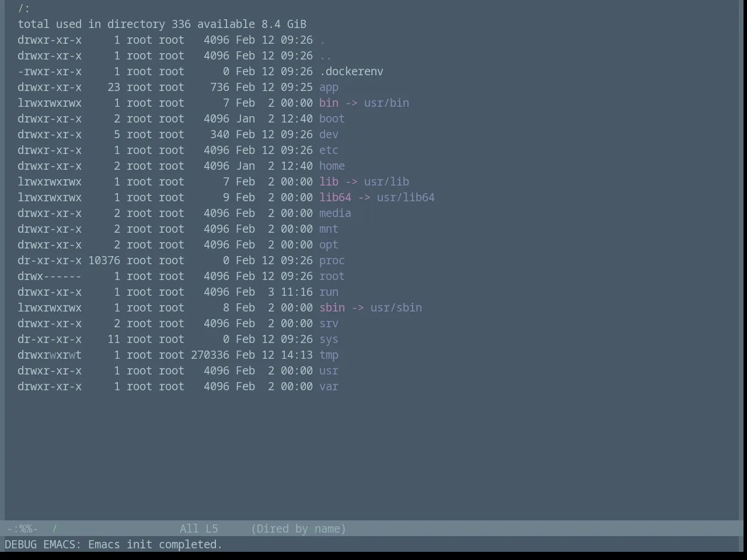Image resolution: width=747 pixels, height=560 pixels.
Task: Click the 'total used in directory 336' line
Action: 162,24
